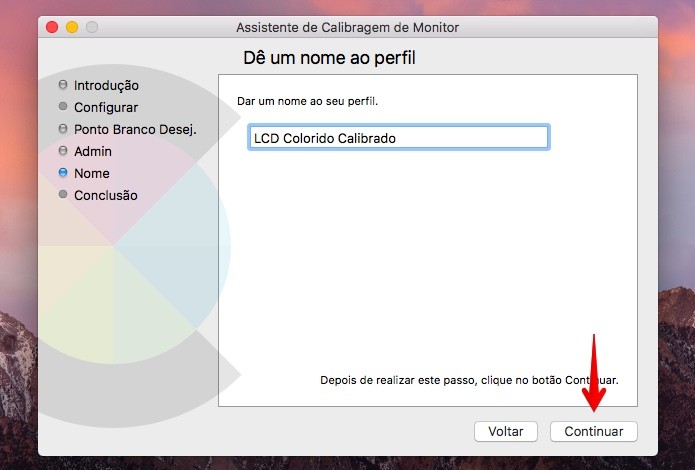Proceed with the Continuar button

click(x=594, y=431)
